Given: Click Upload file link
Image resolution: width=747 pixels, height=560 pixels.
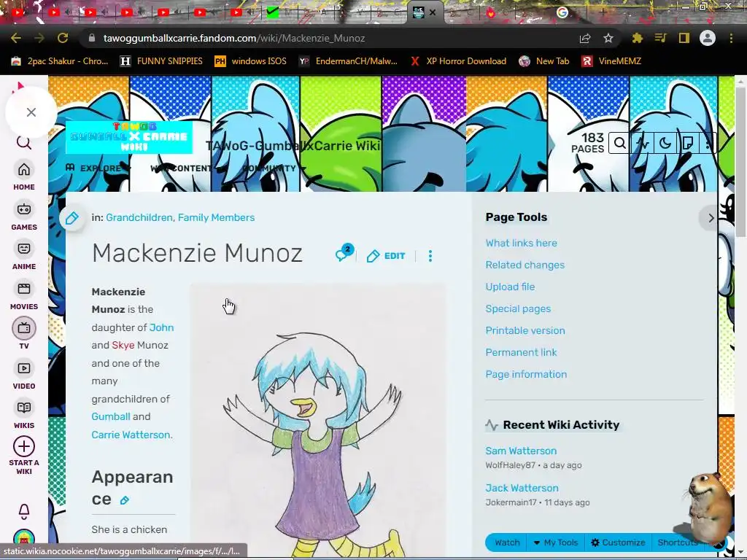Looking at the screenshot, I should (510, 287).
